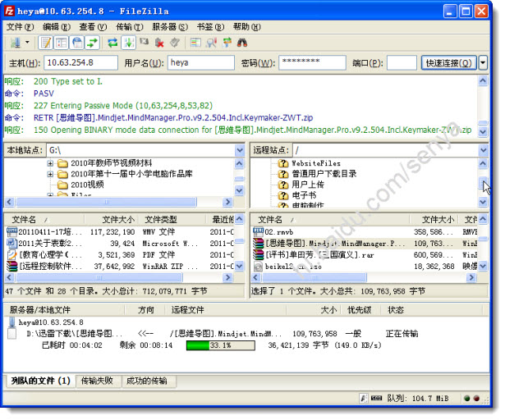Viewport: 505px width, 420px height.
Task: Click the 主机 host input field
Action: (x=80, y=62)
